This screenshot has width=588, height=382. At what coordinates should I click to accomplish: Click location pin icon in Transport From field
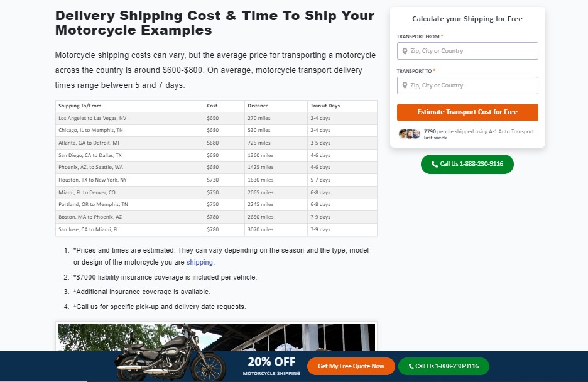tap(405, 51)
